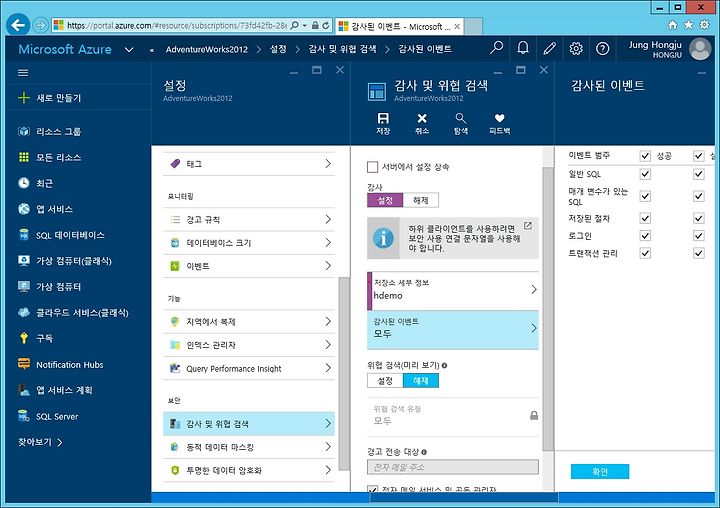Screen dimensions: 720x508
Task: Expand 찾아보기 in sidebar
Action: (40, 442)
